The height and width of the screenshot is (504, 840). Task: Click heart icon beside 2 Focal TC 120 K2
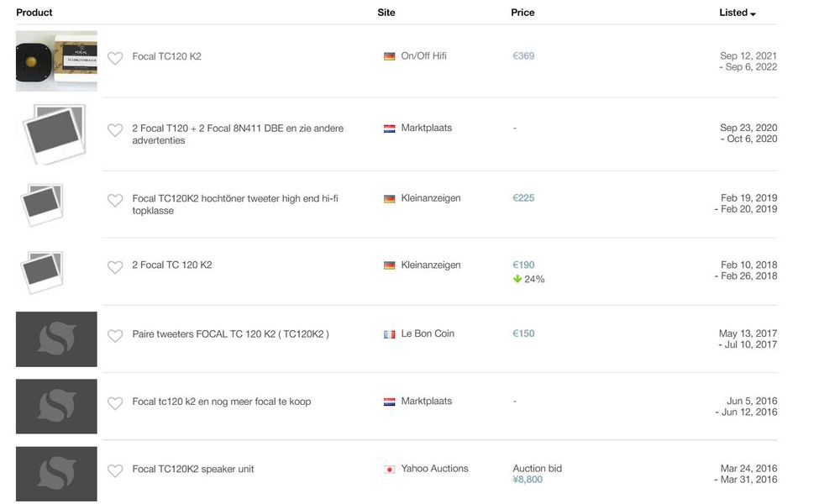pyautogui.click(x=115, y=267)
